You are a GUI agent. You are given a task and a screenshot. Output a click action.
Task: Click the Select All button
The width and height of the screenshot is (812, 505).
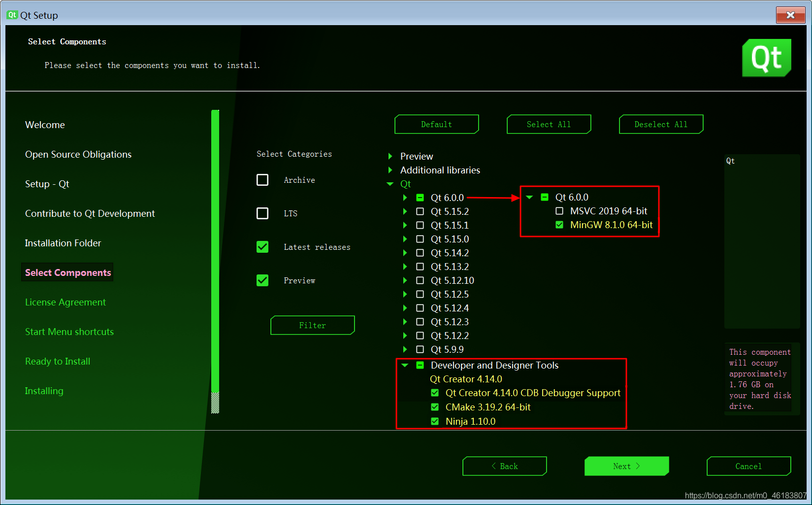click(549, 124)
